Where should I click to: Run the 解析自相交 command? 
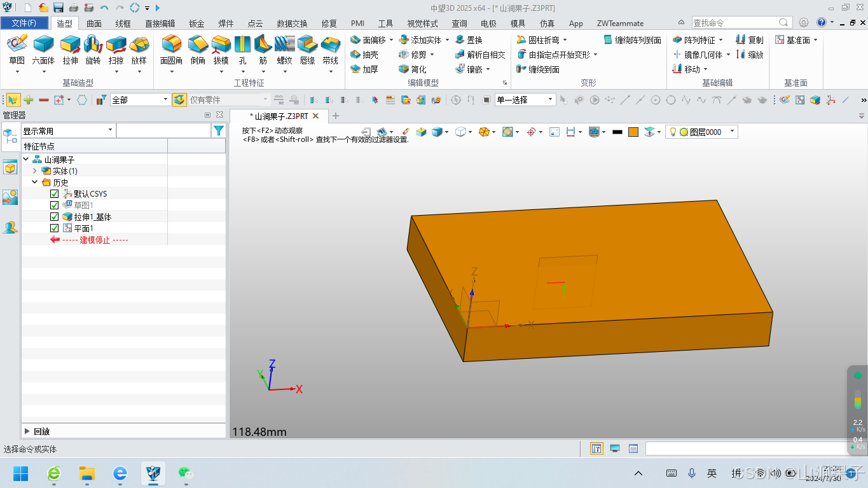click(x=480, y=55)
